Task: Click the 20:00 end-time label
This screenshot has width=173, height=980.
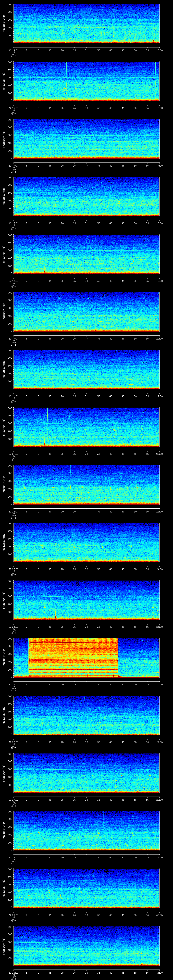Action: pos(159,339)
